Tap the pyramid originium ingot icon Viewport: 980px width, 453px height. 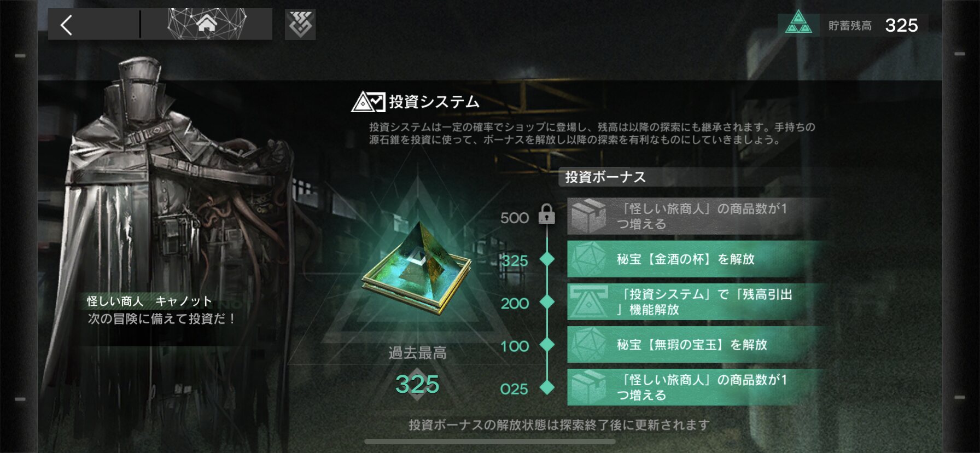[417, 266]
